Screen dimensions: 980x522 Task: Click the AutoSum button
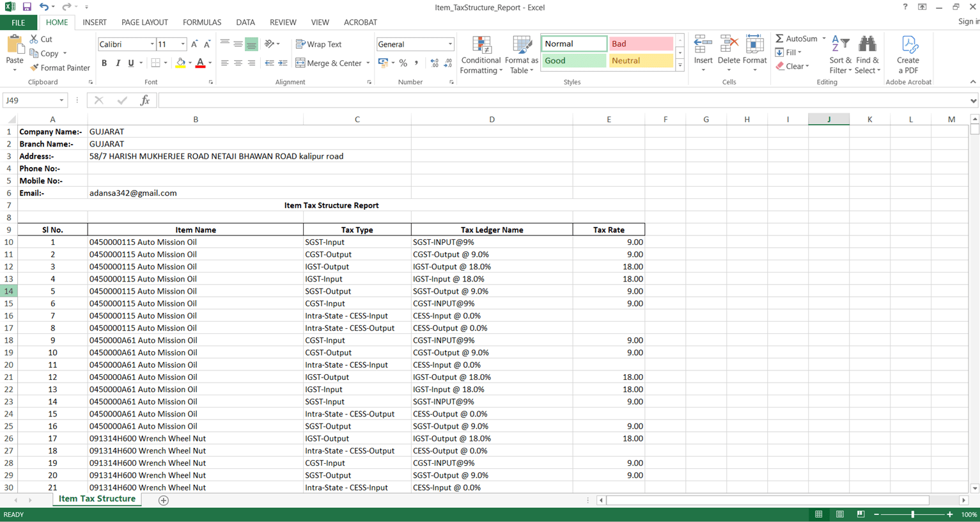pos(797,39)
